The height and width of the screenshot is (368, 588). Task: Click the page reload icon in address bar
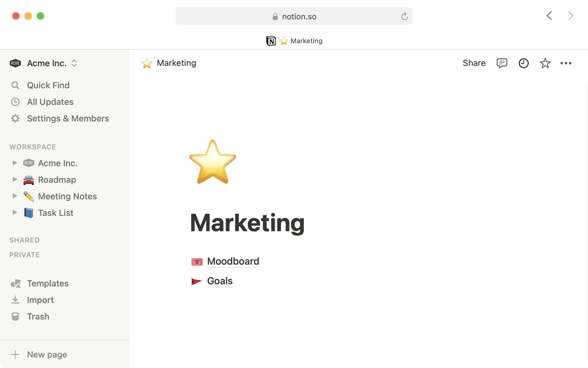pos(404,16)
